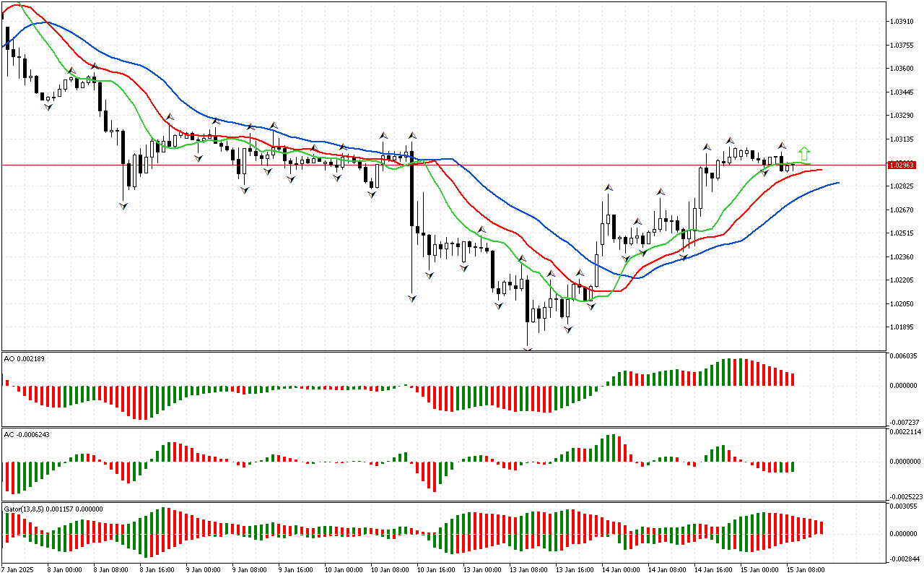Click the 8 Jan 08:00 time label

[x=110, y=569]
